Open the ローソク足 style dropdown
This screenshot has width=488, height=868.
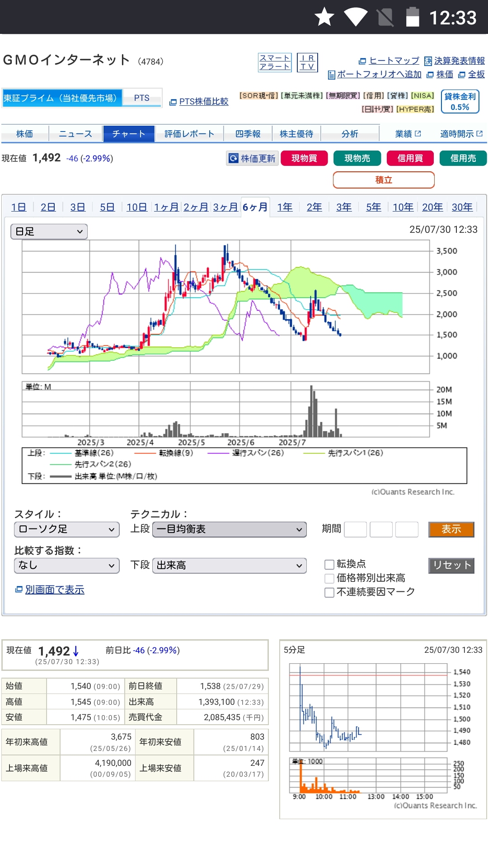click(x=67, y=529)
